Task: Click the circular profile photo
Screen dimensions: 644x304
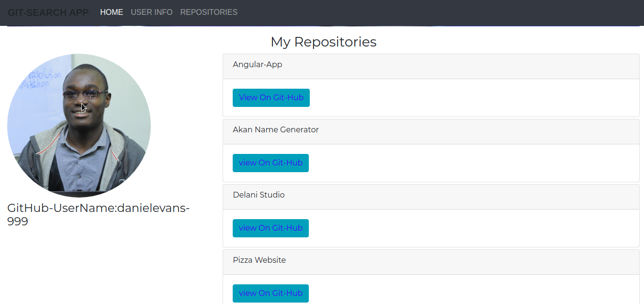Action: [79, 126]
